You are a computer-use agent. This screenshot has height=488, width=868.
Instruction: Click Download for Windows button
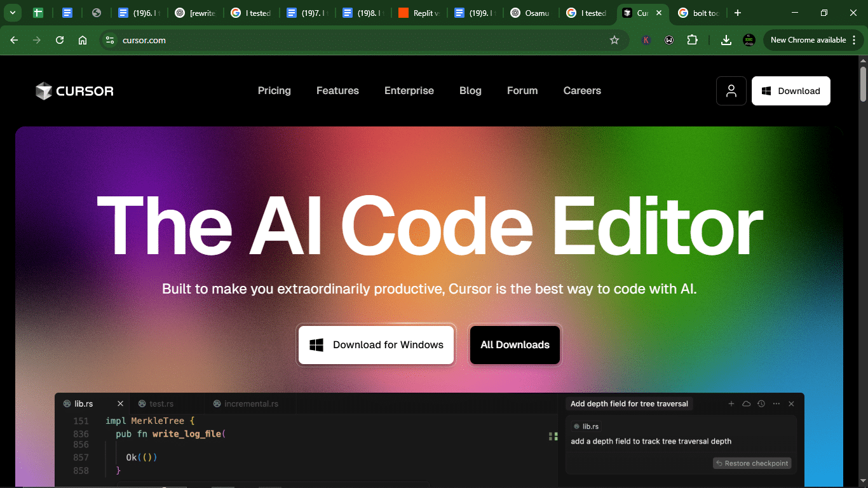point(376,345)
